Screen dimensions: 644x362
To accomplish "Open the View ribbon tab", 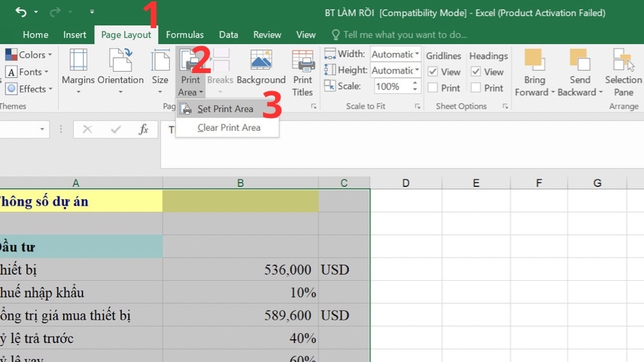I will (306, 35).
